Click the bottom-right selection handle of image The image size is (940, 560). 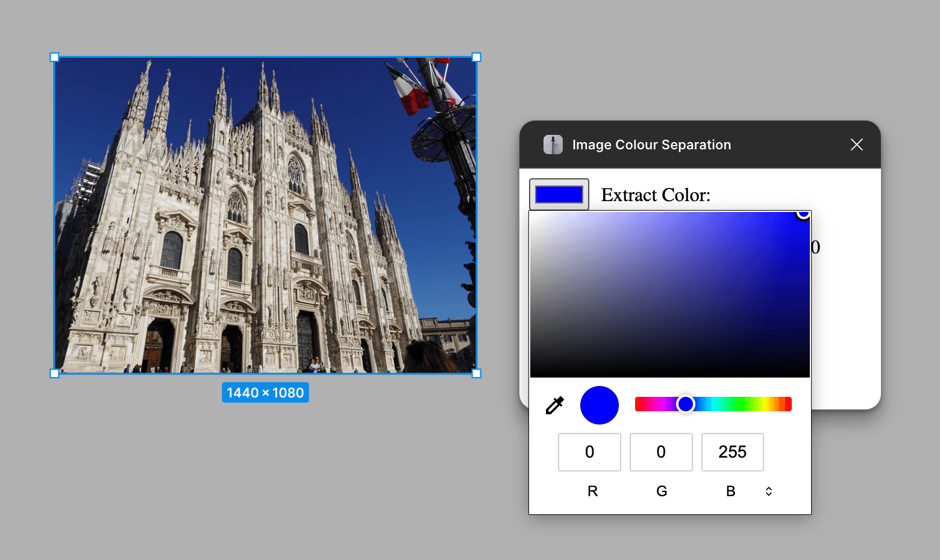click(477, 373)
